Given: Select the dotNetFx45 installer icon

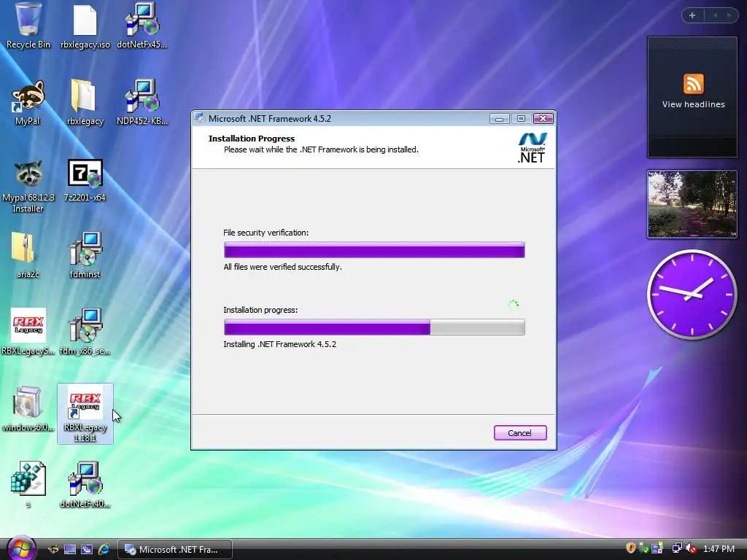Looking at the screenshot, I should coord(142,26).
